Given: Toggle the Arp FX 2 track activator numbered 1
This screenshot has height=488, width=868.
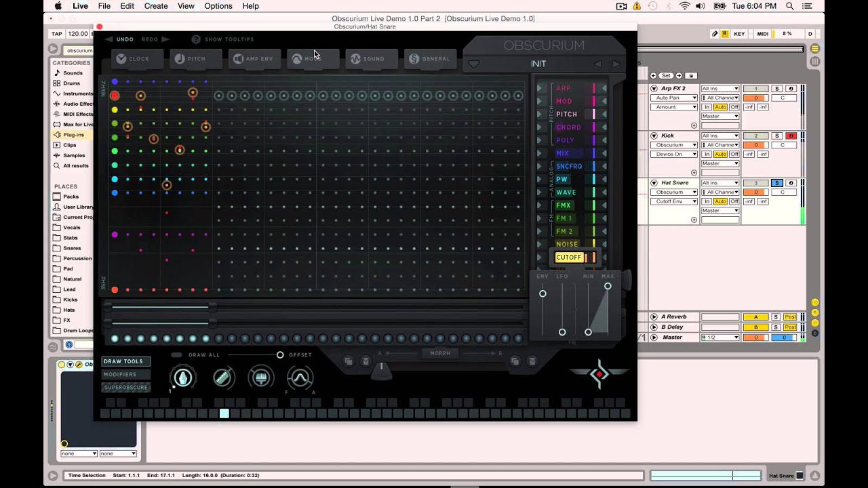Looking at the screenshot, I should point(755,89).
